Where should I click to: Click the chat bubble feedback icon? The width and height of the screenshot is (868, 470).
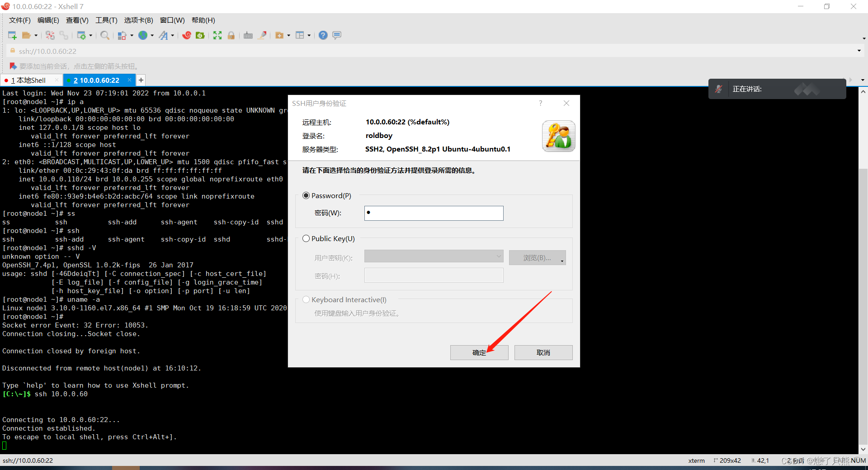point(337,35)
